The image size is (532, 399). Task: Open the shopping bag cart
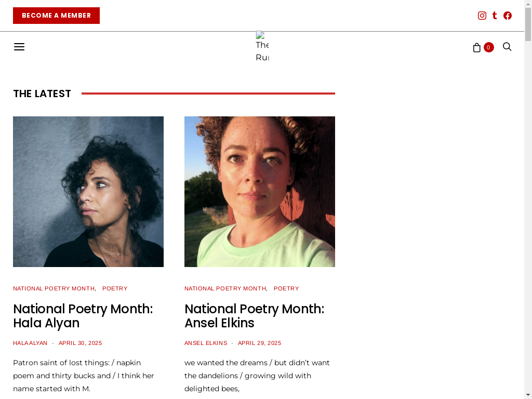(477, 47)
